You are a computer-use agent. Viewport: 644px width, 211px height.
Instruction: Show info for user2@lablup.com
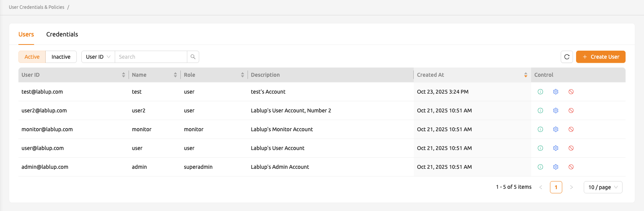point(540,110)
